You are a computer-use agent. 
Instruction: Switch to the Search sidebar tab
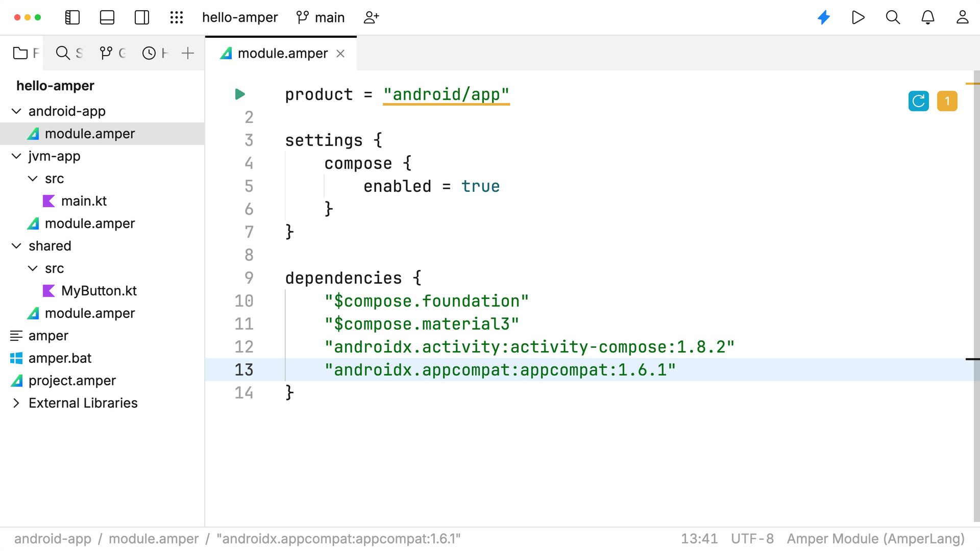69,53
